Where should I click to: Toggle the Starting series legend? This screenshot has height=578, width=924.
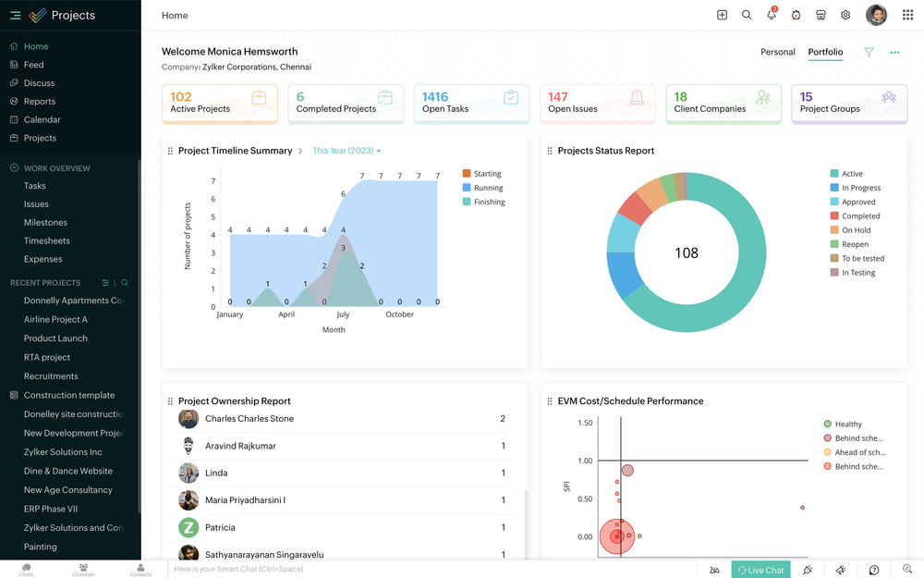(481, 174)
